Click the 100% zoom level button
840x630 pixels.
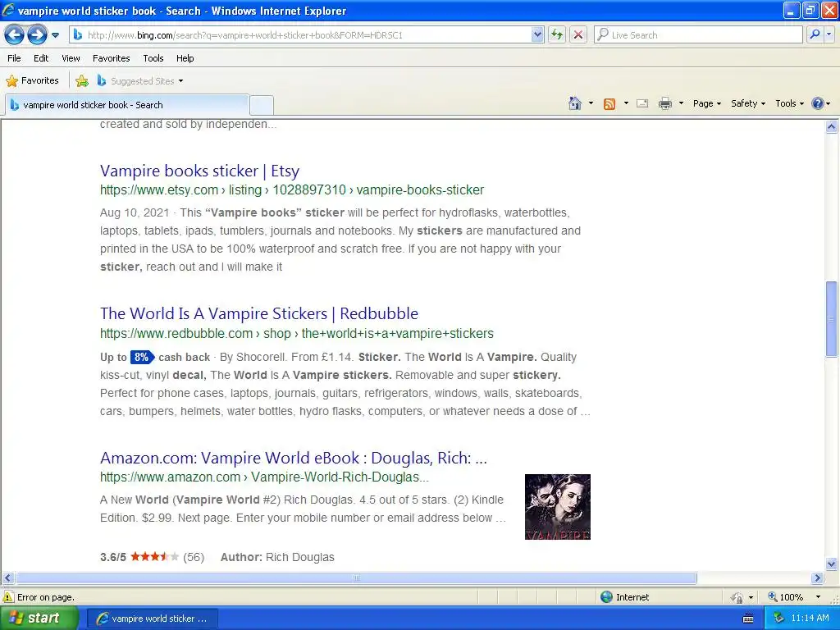pos(785,597)
